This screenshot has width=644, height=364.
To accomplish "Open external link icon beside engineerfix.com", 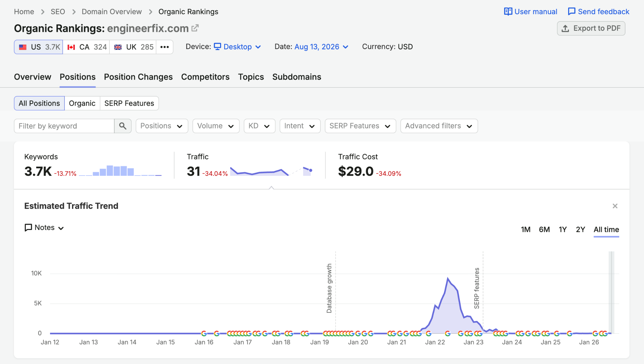I will pyautogui.click(x=195, y=28).
